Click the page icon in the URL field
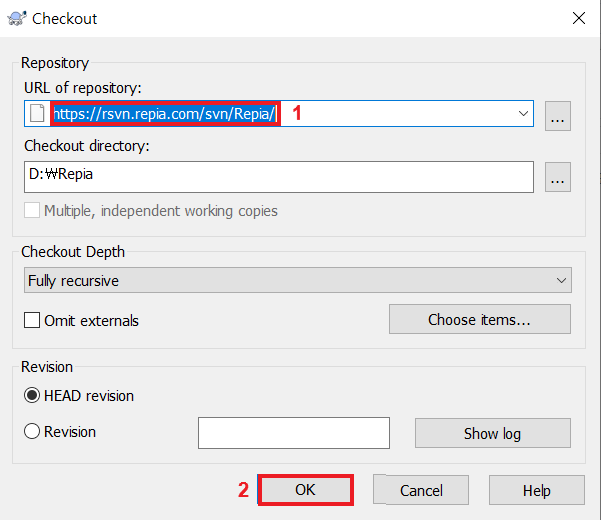This screenshot has height=520, width=601. click(x=37, y=114)
